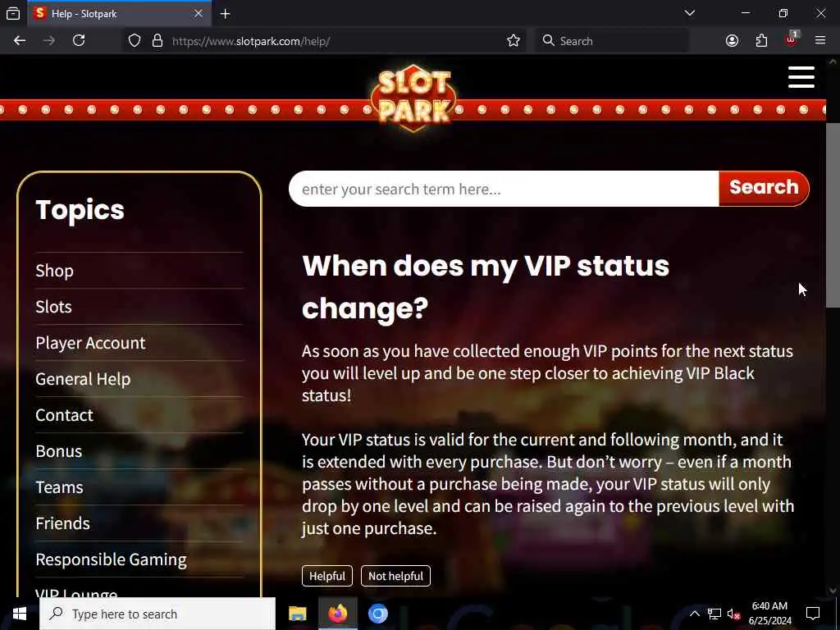The height and width of the screenshot is (630, 840).
Task: Focus the help search term field
Action: tap(504, 189)
